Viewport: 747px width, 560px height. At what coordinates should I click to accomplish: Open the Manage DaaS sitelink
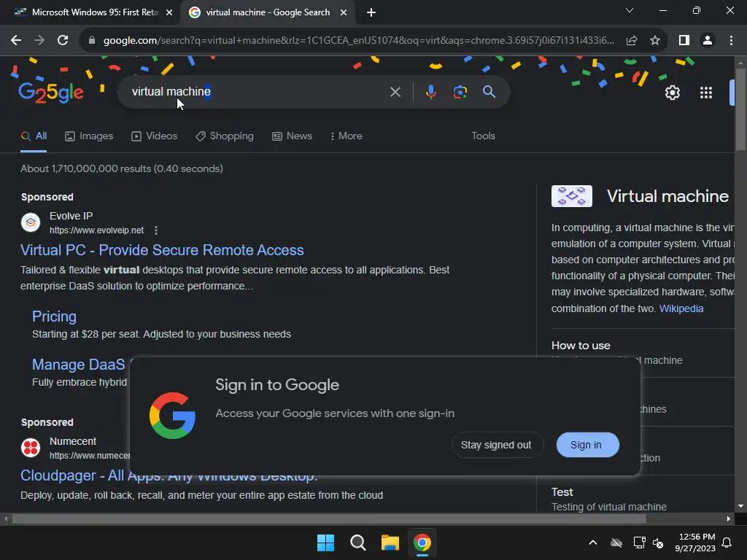(79, 365)
